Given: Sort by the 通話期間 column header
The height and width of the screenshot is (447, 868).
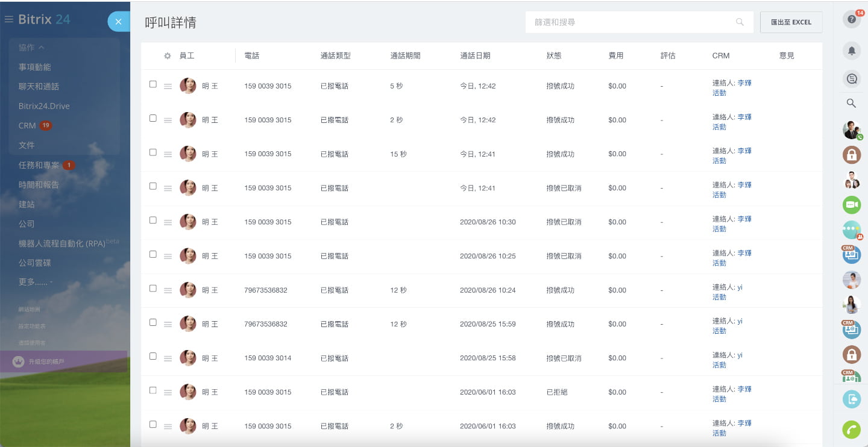Looking at the screenshot, I should (406, 55).
